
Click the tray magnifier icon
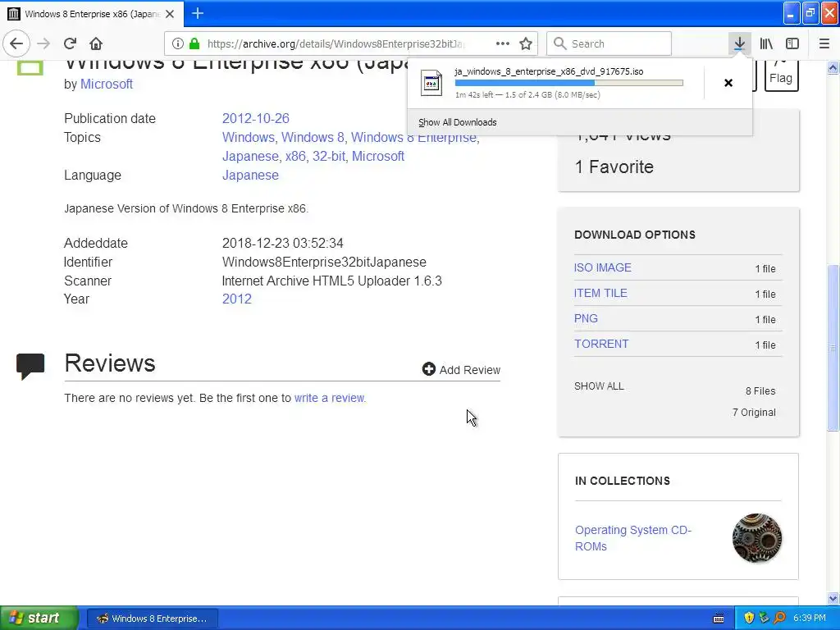click(780, 619)
